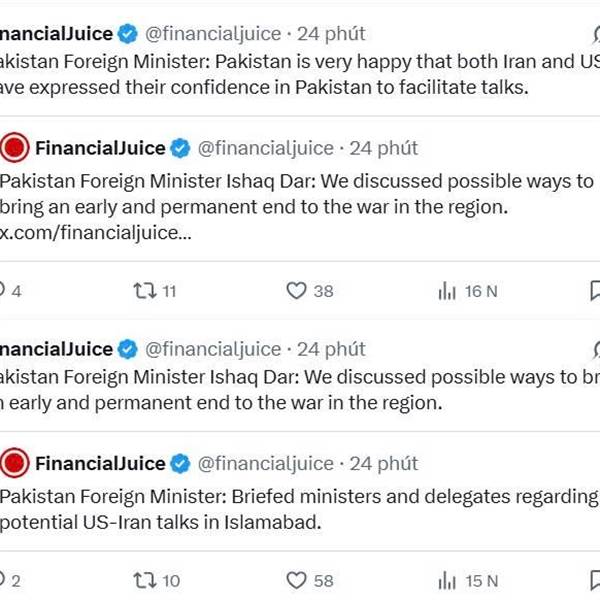Click FinancialJuice name on the x.com link tweet
The width and height of the screenshot is (600, 600).
(100, 149)
